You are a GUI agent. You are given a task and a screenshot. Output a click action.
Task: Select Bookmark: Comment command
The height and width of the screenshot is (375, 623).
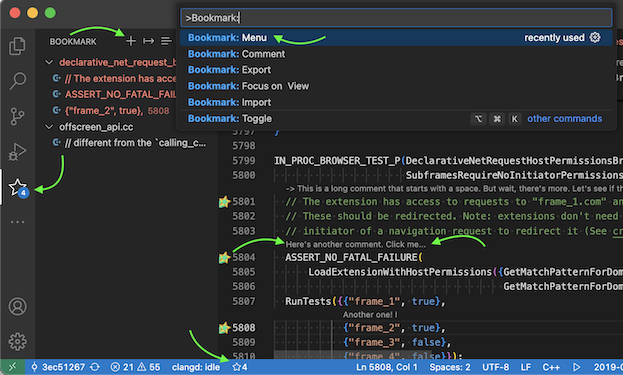coord(396,54)
